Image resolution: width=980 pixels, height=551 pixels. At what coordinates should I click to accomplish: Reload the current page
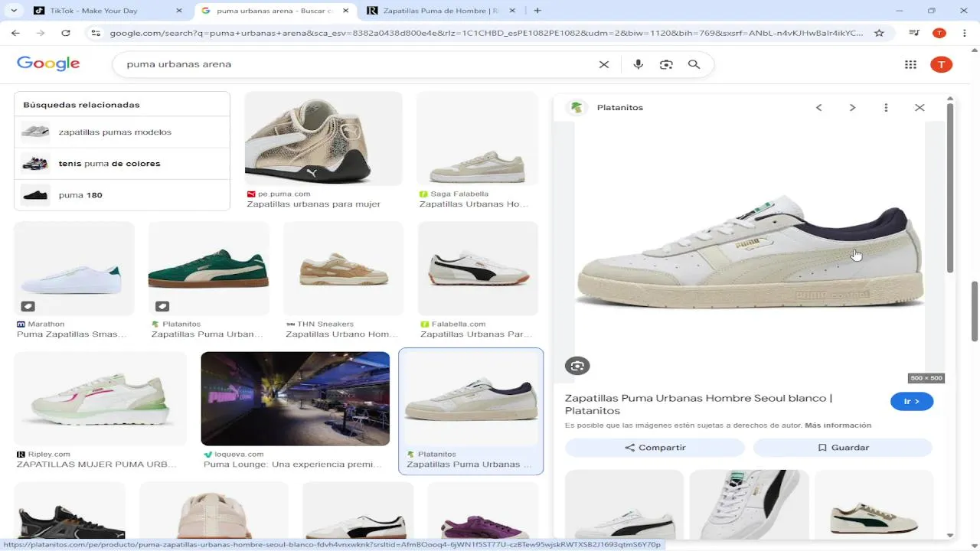click(66, 33)
